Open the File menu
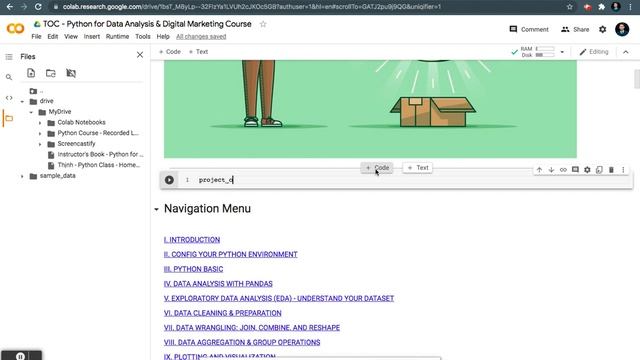This screenshot has height=360, width=640. click(x=36, y=36)
